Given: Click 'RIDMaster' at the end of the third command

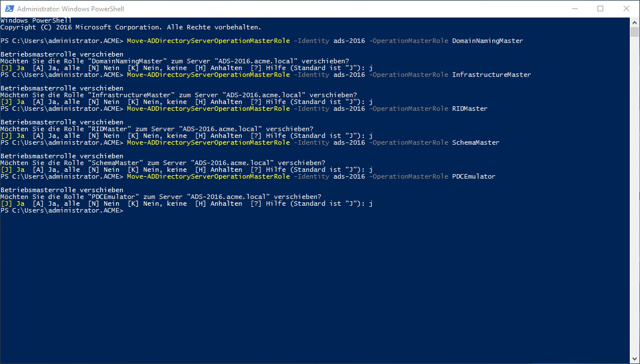Looking at the screenshot, I should 470,109.
